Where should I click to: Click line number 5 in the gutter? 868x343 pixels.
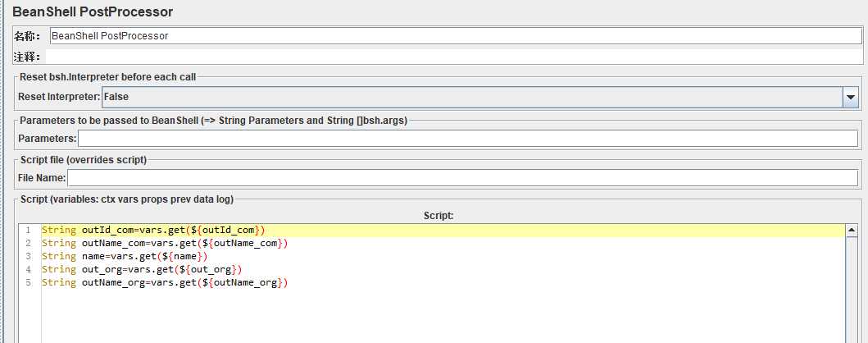click(28, 282)
